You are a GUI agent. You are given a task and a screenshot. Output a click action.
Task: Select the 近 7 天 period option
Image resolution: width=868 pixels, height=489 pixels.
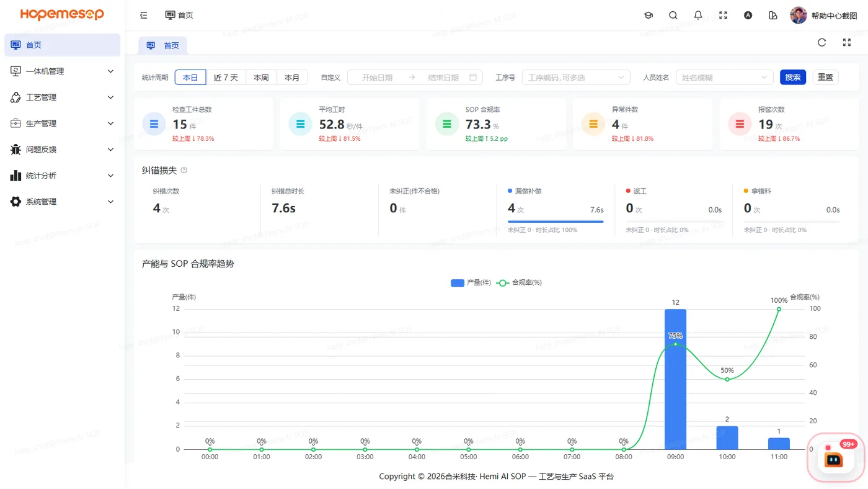click(x=226, y=78)
